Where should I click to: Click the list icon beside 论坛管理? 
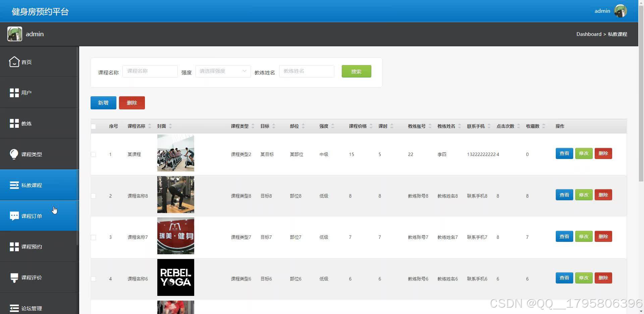click(14, 308)
